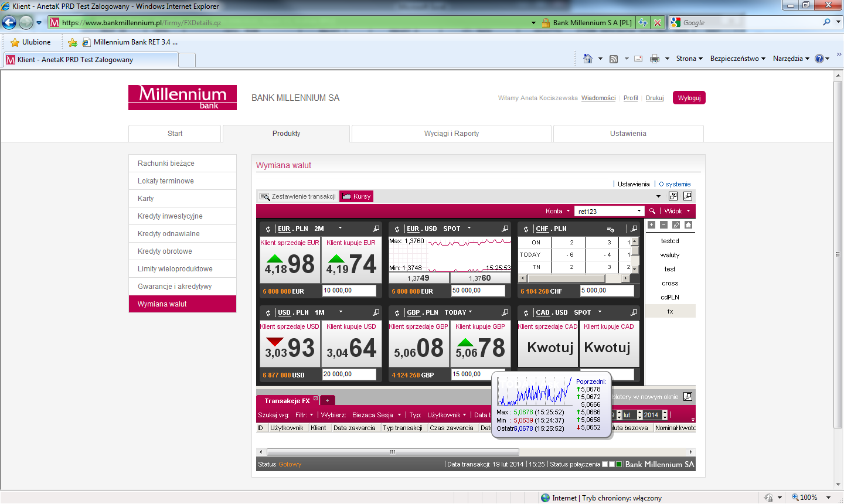The height and width of the screenshot is (504, 844).
Task: Open EUR.PLN tenor dropdown 2M
Action: click(340, 229)
